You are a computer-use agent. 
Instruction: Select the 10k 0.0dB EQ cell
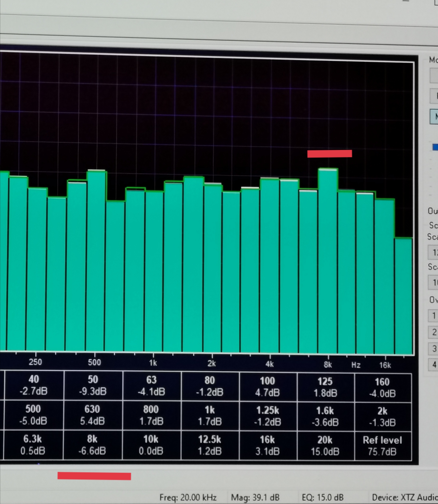(151, 445)
